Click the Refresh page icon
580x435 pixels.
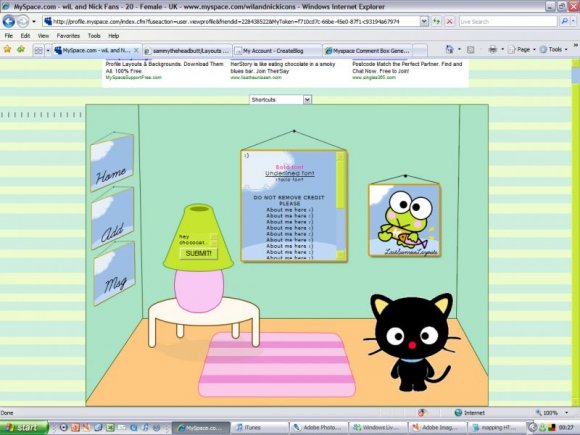[x=436, y=21]
